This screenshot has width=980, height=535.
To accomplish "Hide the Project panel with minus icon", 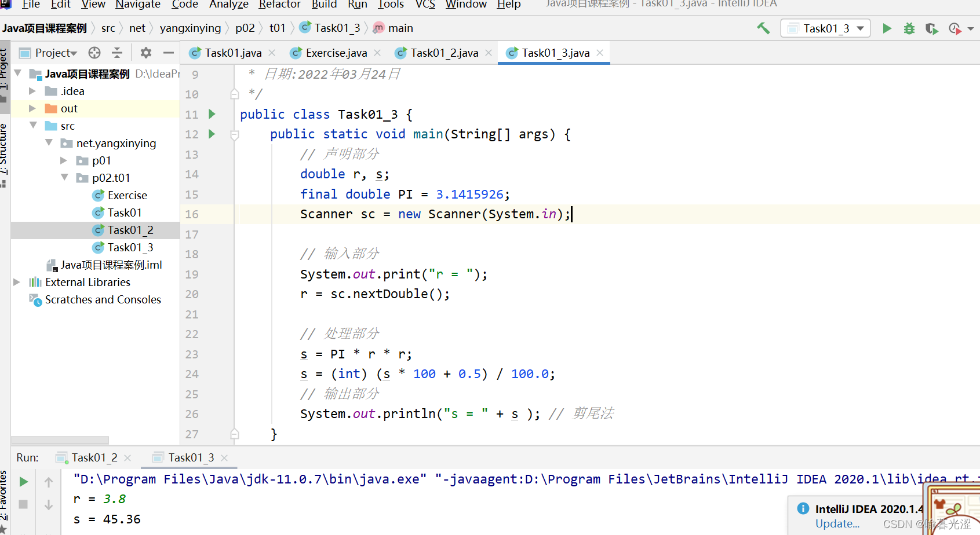I will click(x=169, y=53).
